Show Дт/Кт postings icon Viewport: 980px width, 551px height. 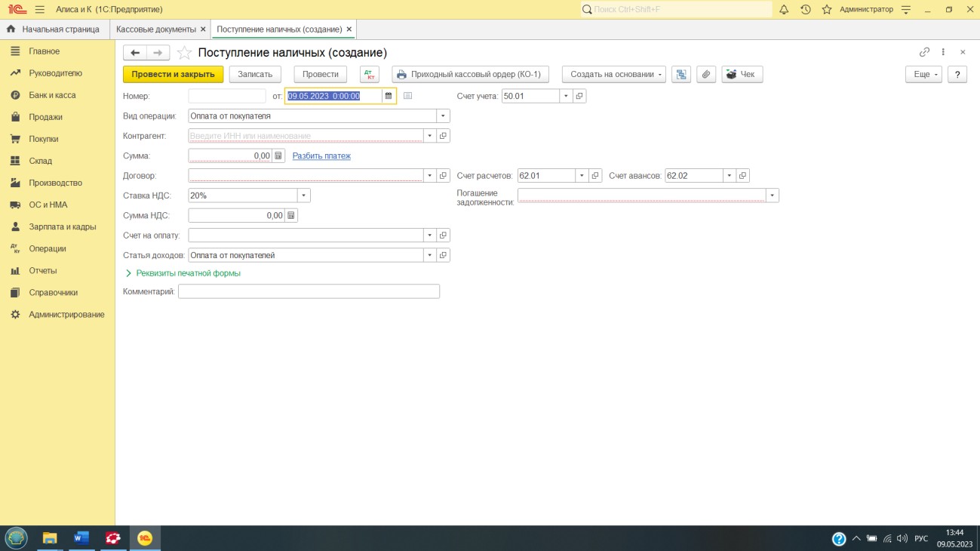(370, 74)
